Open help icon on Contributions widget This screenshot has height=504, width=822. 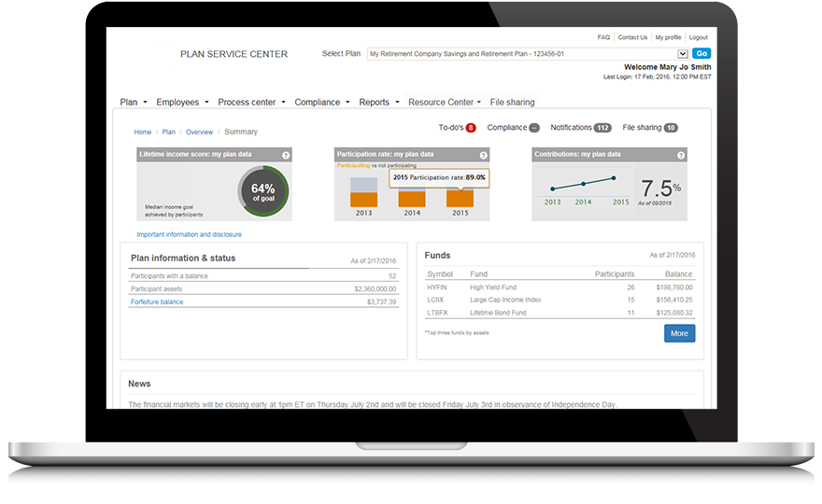click(682, 155)
